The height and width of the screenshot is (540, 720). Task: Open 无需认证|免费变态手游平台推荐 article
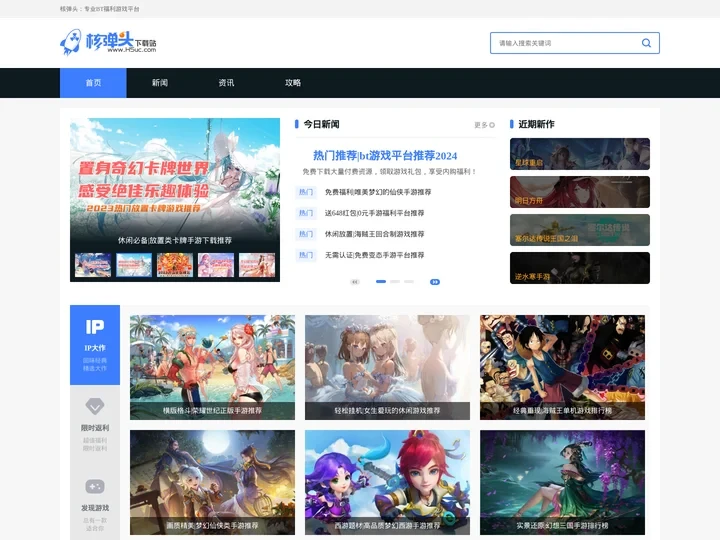pyautogui.click(x=374, y=255)
